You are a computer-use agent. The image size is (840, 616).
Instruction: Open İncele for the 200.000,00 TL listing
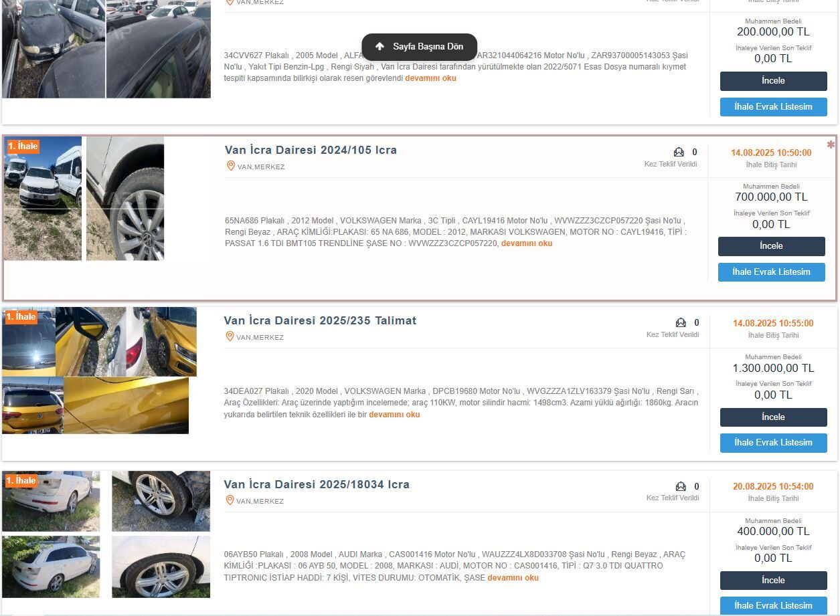pyautogui.click(x=773, y=81)
